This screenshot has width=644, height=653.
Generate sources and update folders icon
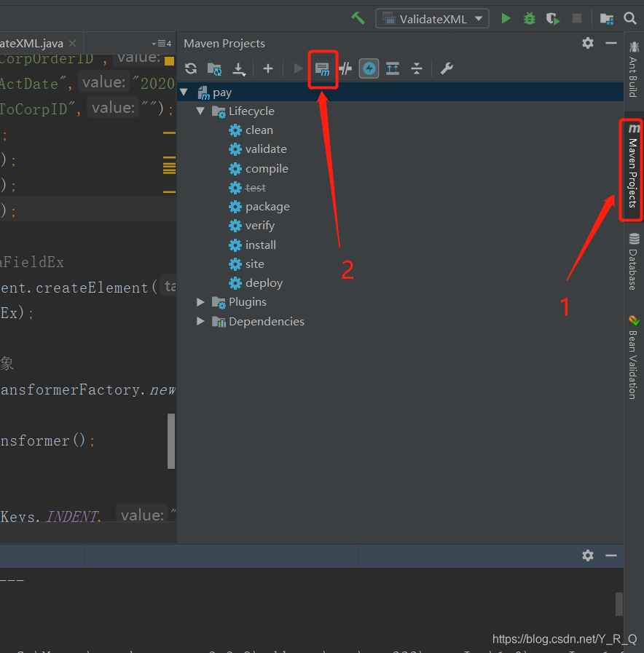tap(215, 68)
